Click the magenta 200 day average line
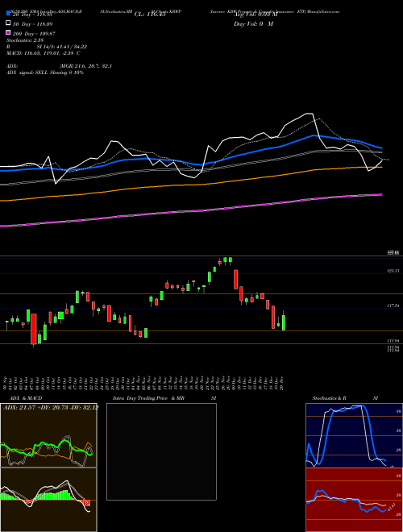 tap(191, 211)
